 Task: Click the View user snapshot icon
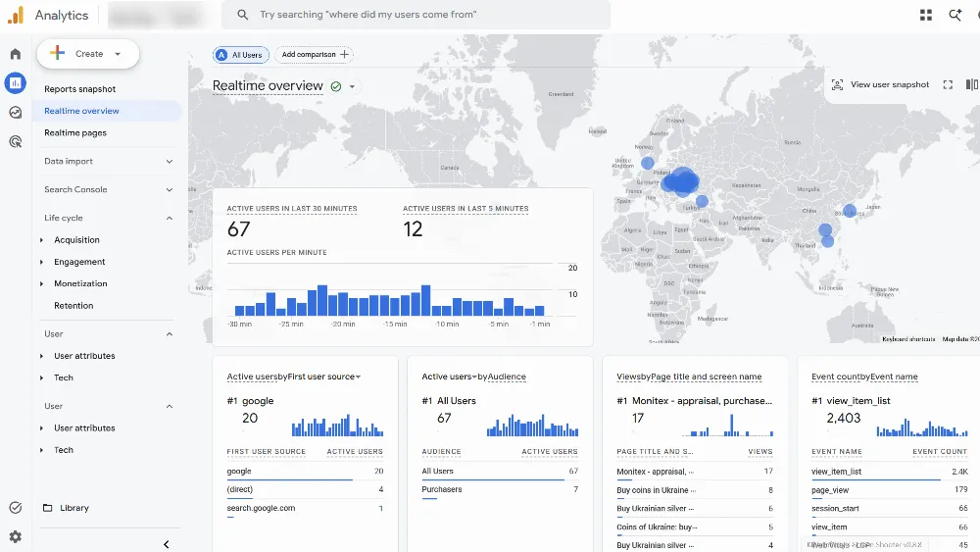(837, 84)
